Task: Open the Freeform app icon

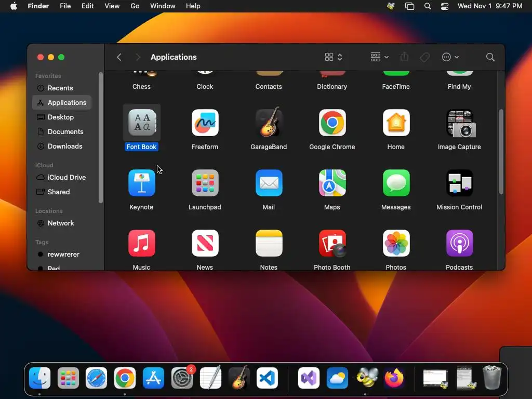Action: point(205,123)
